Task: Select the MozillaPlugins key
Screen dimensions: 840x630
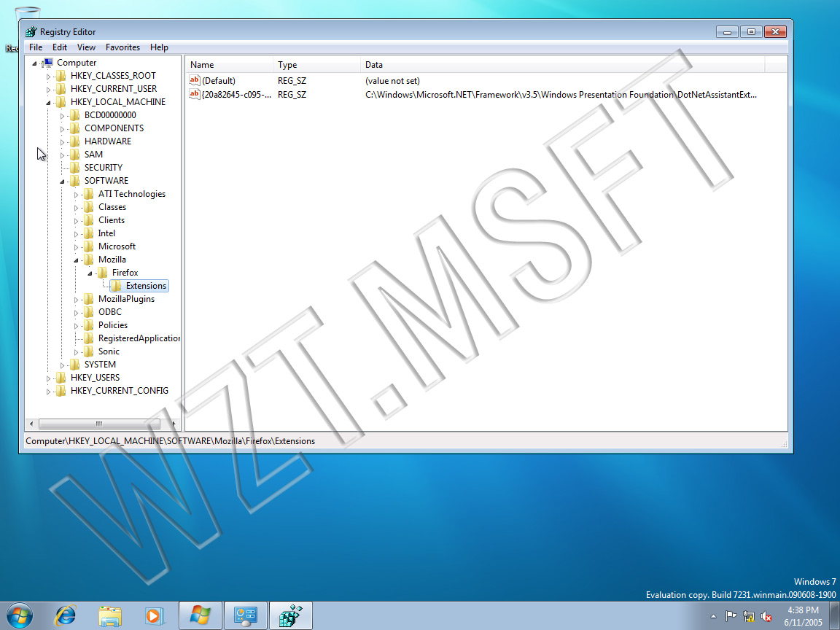Action: (126, 299)
